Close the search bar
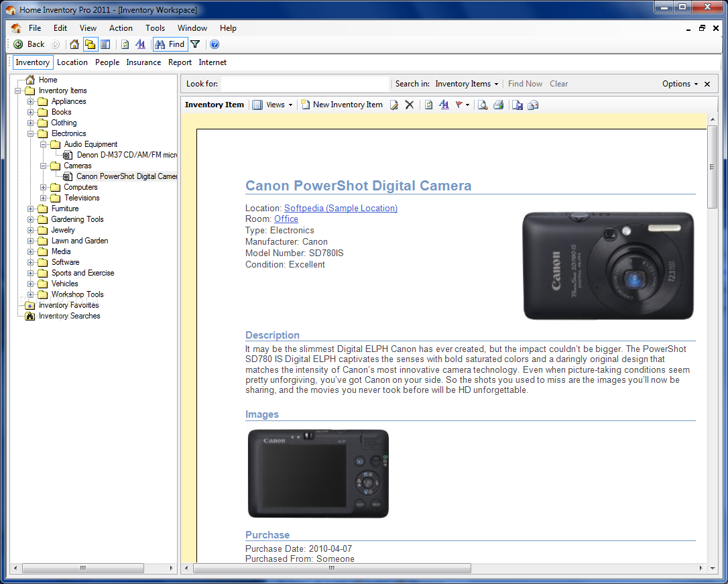The width and height of the screenshot is (728, 584). (707, 84)
